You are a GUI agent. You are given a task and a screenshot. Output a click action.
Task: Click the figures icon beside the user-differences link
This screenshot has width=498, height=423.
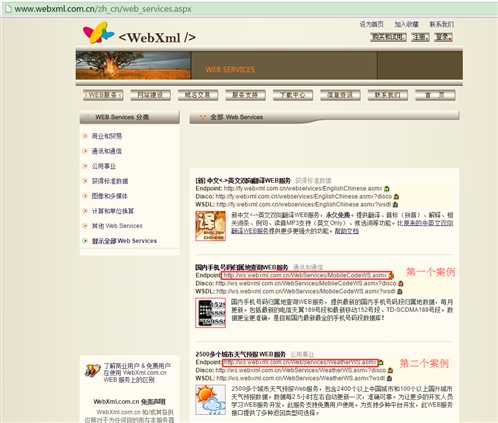point(93,371)
